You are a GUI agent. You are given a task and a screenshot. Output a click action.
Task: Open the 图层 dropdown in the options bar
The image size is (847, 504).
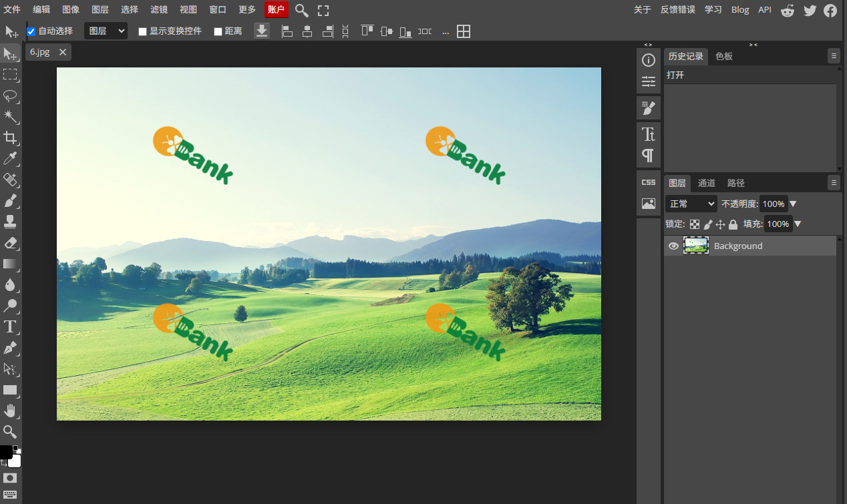[106, 31]
